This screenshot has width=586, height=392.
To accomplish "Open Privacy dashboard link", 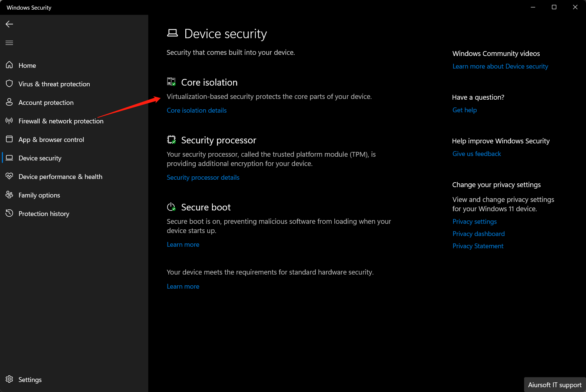I will coord(479,234).
